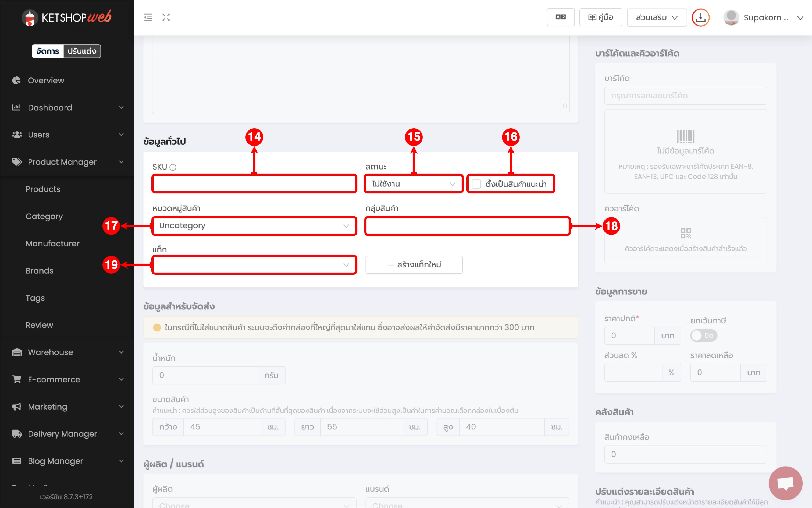Open Tags in sidebar
The height and width of the screenshot is (508, 812).
pos(35,298)
